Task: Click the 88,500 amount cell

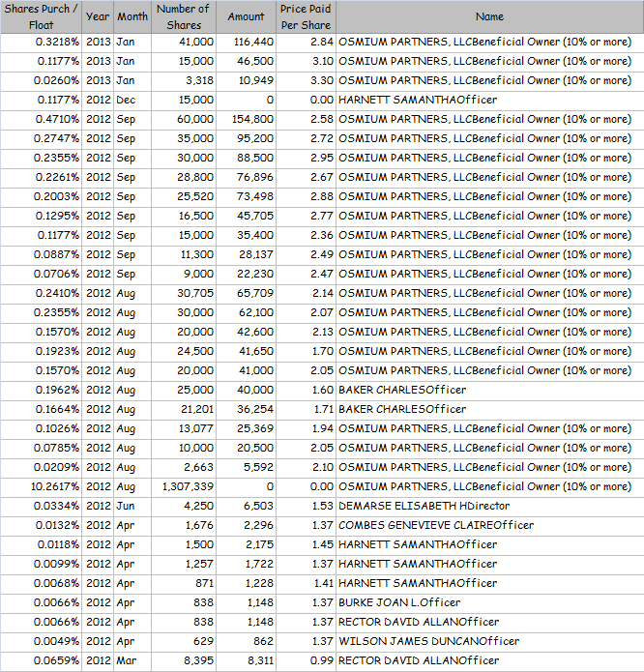Action: [246, 158]
